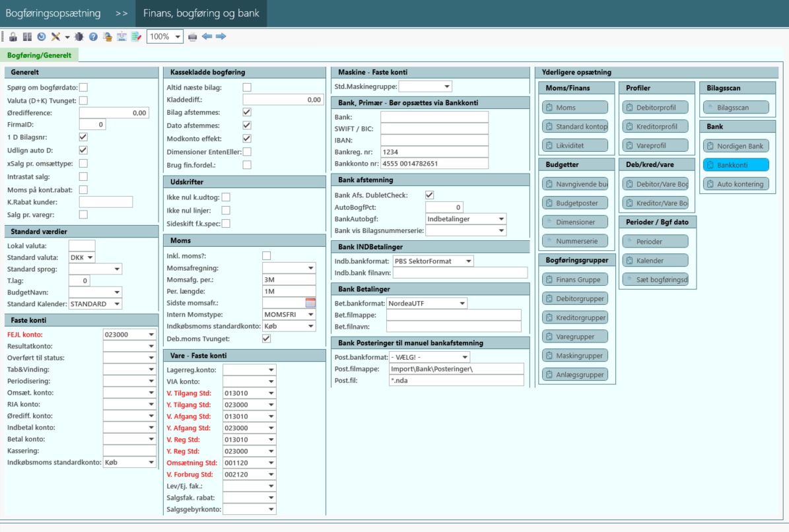The image size is (789, 532).
Task: Open help via the blue question mark icon
Action: (93, 37)
